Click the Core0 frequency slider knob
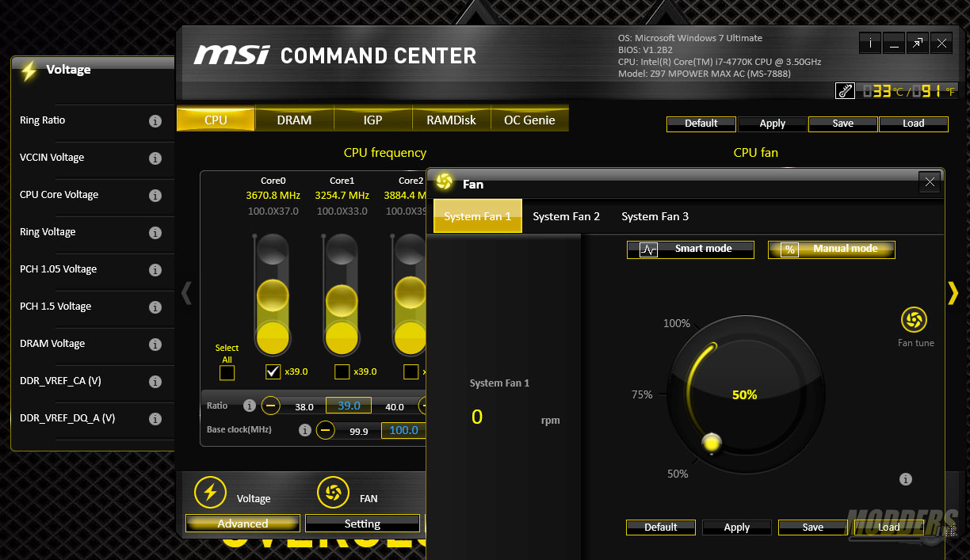The width and height of the screenshot is (970, 560). 273,295
